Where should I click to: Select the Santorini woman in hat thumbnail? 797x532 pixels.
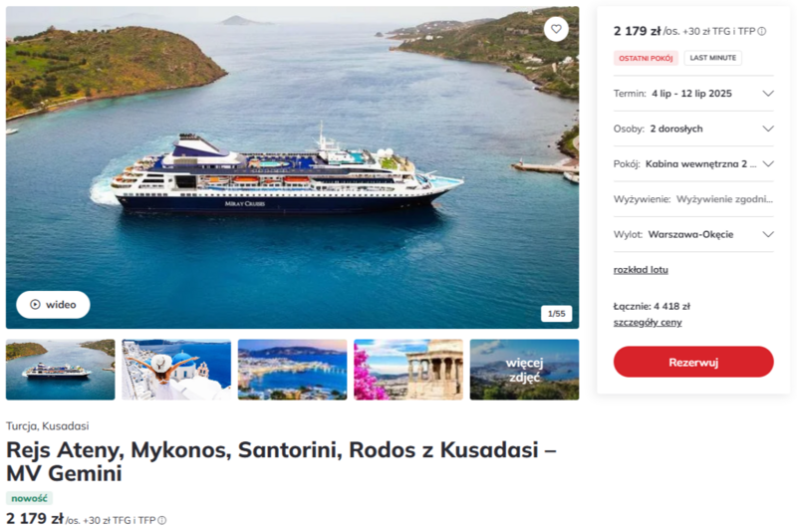(x=176, y=370)
